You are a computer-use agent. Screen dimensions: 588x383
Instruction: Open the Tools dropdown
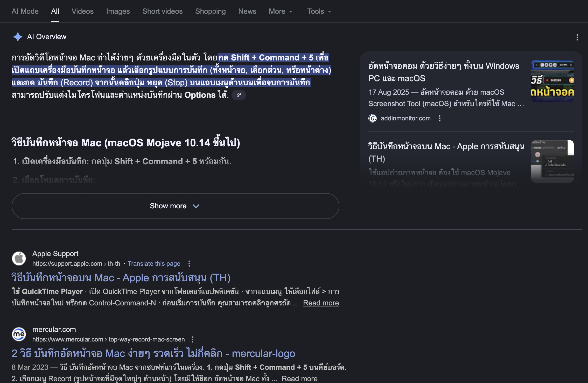tap(319, 11)
